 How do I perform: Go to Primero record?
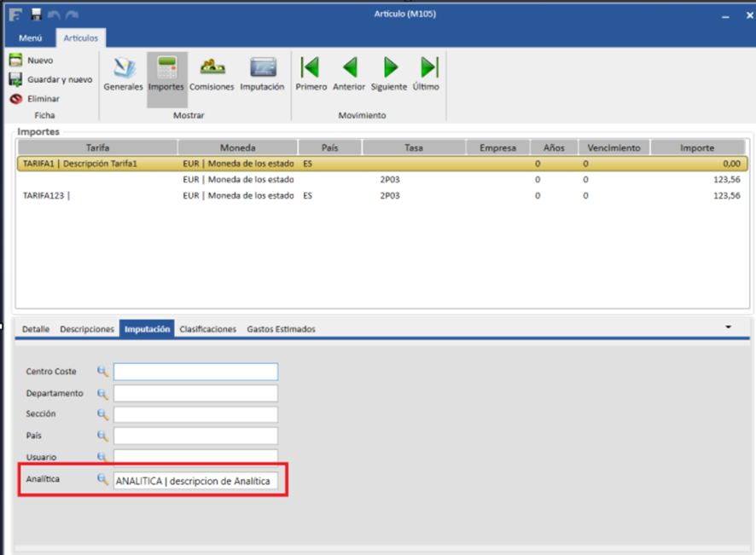click(311, 74)
